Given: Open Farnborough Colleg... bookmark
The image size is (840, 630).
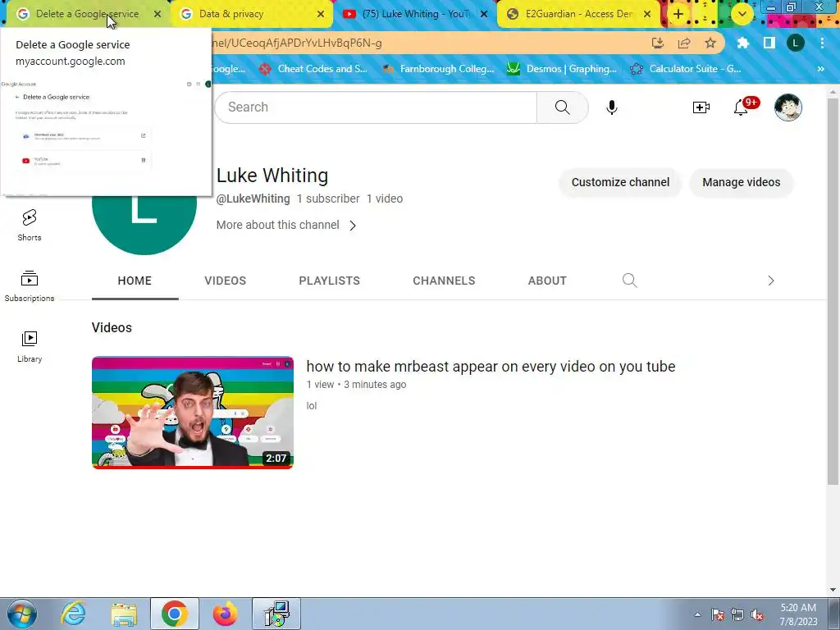Looking at the screenshot, I should point(439,69).
